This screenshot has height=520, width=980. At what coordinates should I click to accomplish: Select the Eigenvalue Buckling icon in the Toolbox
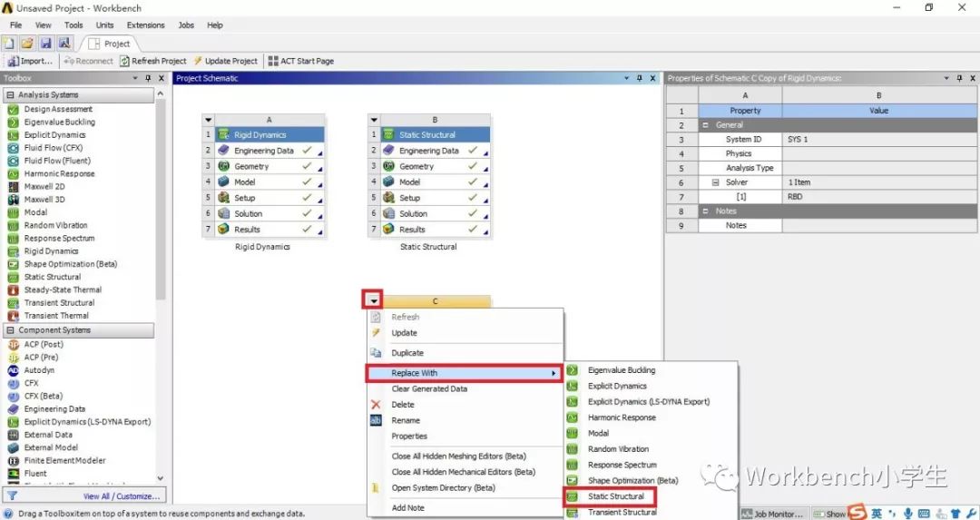click(13, 123)
